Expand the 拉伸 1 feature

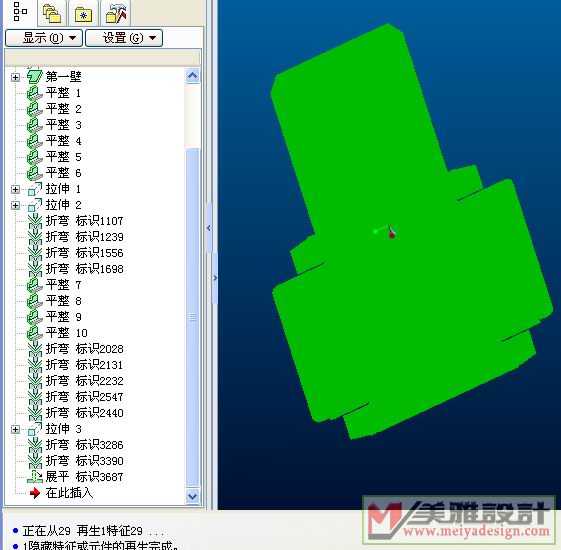tap(15, 189)
